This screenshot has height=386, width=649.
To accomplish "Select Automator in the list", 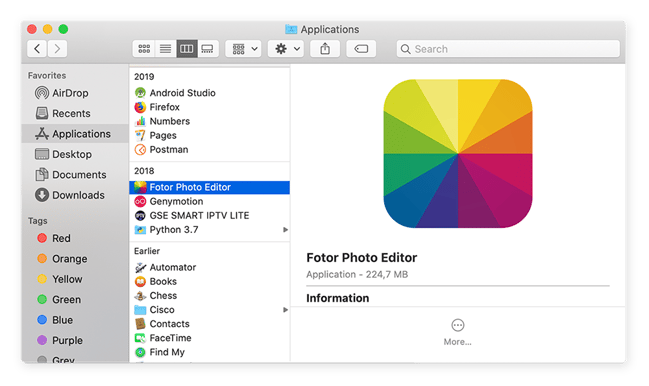I will click(x=209, y=267).
